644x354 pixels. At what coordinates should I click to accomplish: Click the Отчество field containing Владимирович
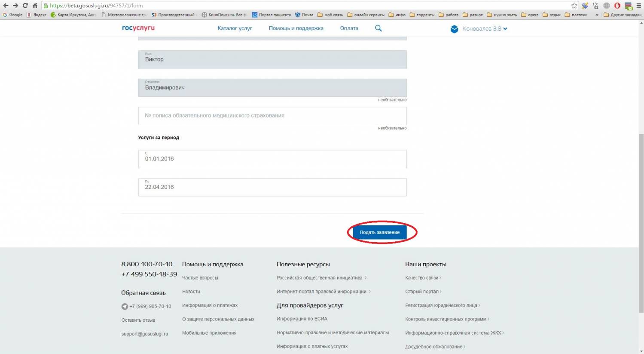click(272, 87)
